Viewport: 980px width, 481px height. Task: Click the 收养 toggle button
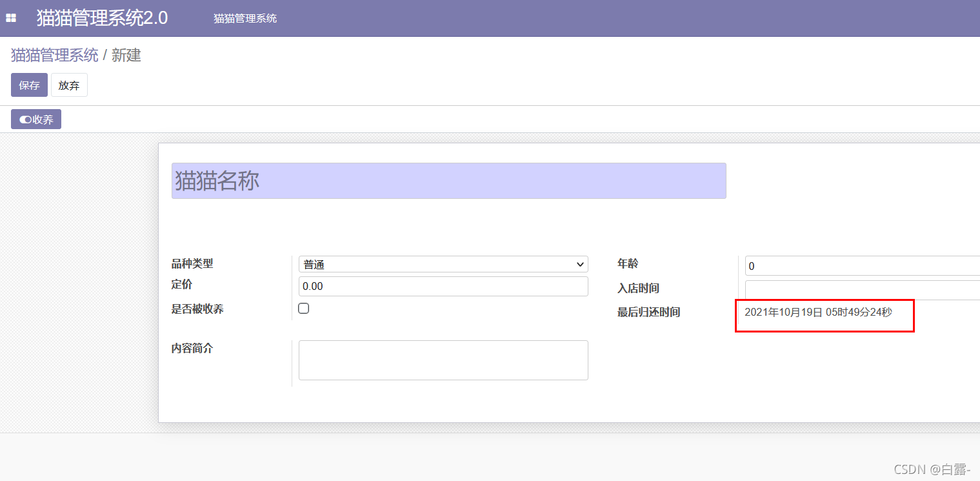pos(36,119)
